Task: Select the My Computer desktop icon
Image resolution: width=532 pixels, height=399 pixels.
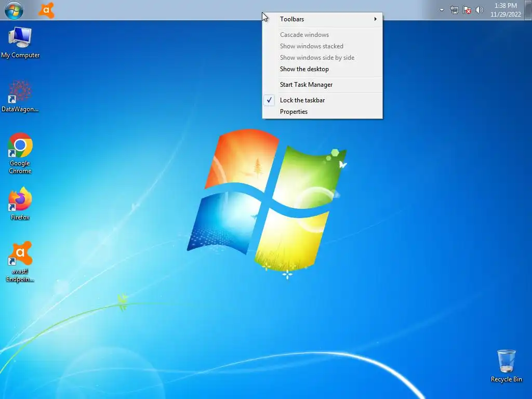Action: pos(20,43)
